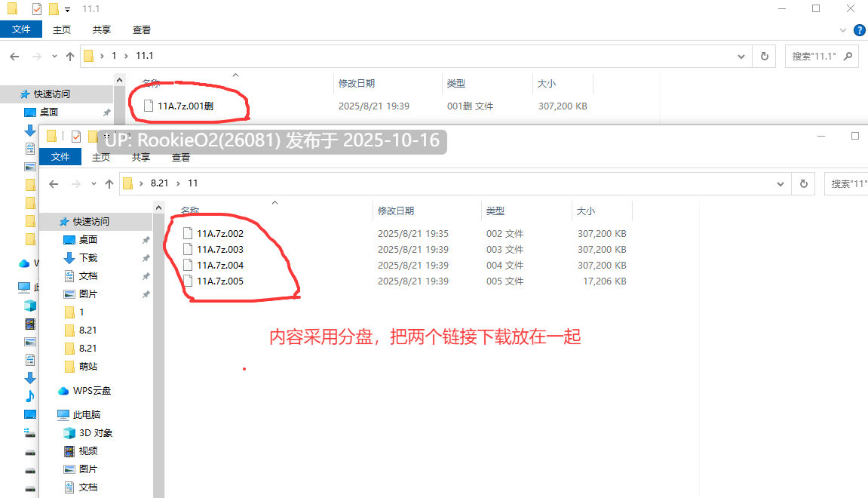The height and width of the screenshot is (498, 868).
Task: Open quick access toolbar dropdown in 11.1 title bar
Action: click(x=68, y=9)
